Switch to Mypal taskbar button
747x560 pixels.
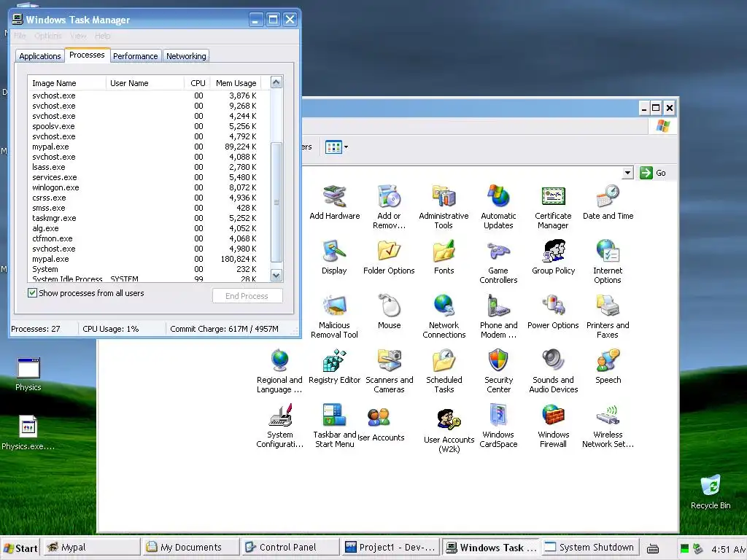(x=91, y=548)
